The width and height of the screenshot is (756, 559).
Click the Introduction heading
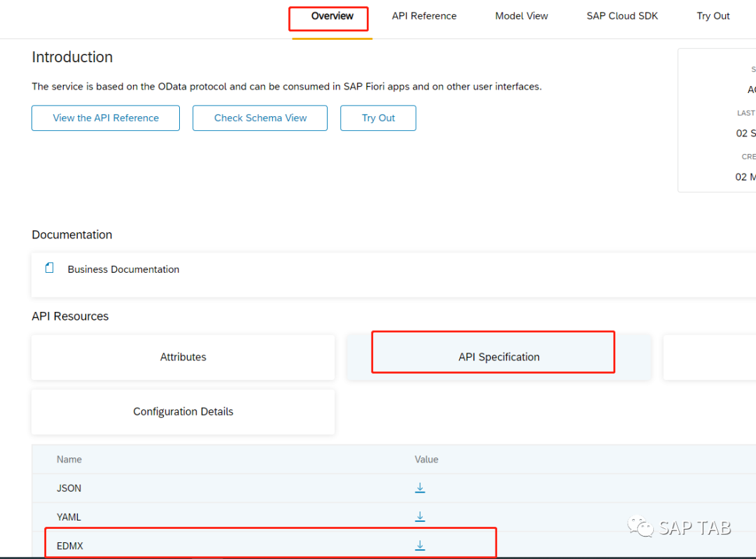point(72,57)
